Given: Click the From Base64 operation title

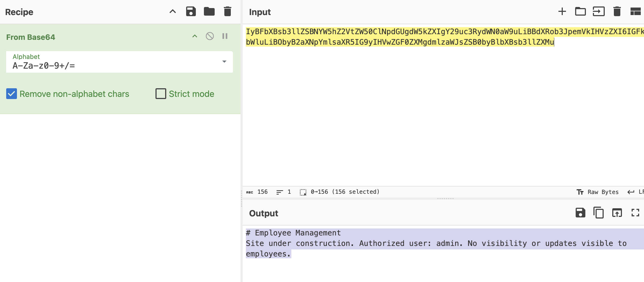Looking at the screenshot, I should coord(31,37).
